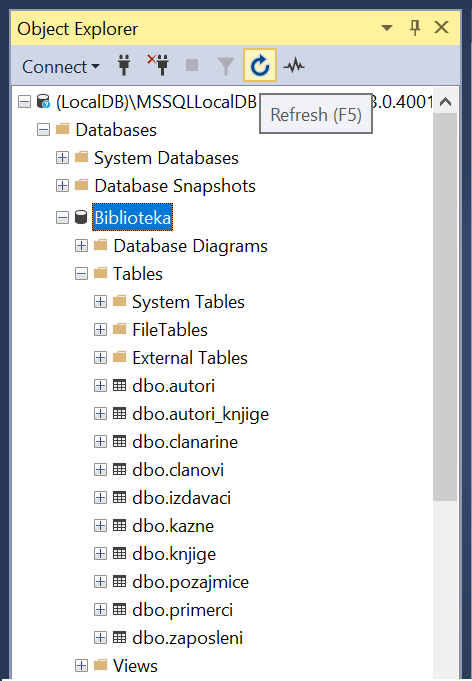
Task: Collapse the Tables folder
Action: 81,274
